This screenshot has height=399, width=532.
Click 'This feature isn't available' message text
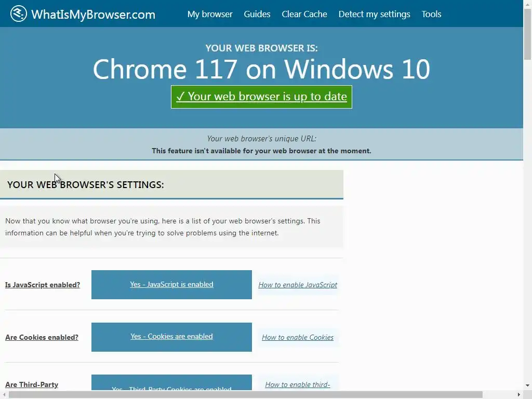262,151
